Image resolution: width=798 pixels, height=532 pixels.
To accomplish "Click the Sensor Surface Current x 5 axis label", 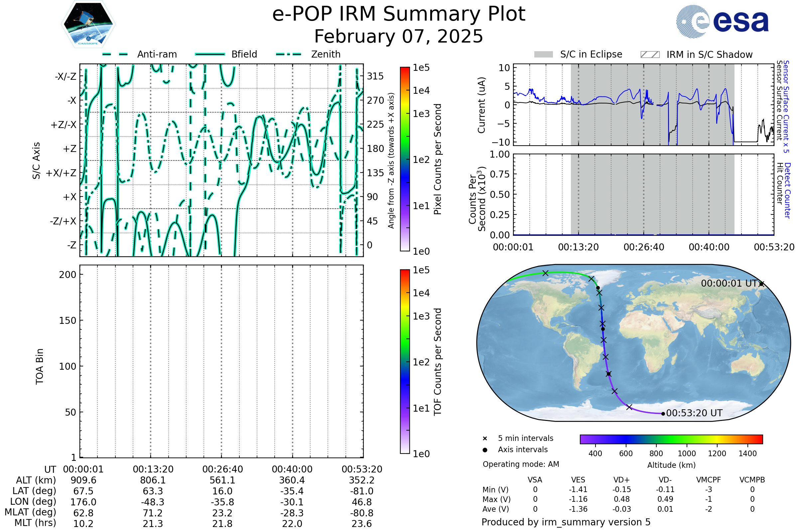I will [x=786, y=106].
